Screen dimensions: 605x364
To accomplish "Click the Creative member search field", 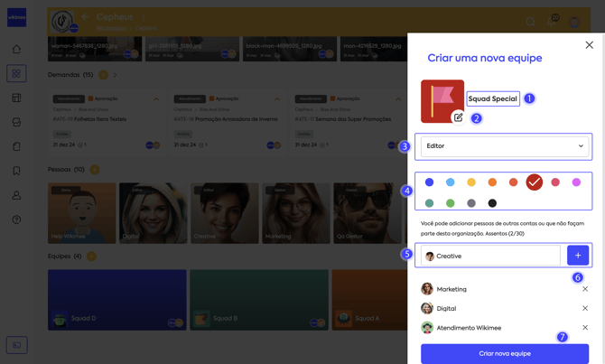I will coord(490,257).
